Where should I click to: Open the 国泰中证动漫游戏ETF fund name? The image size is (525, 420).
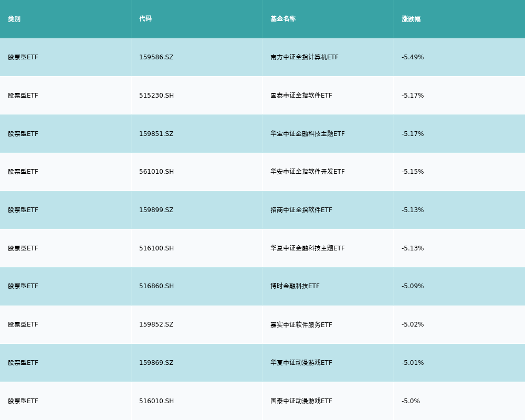(x=301, y=401)
